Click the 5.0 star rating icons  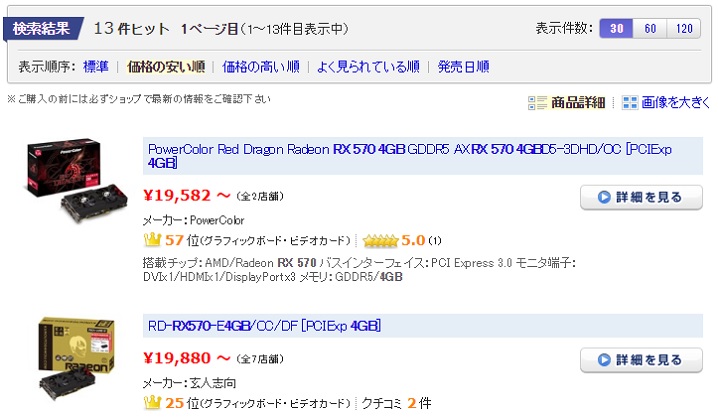pyautogui.click(x=380, y=240)
